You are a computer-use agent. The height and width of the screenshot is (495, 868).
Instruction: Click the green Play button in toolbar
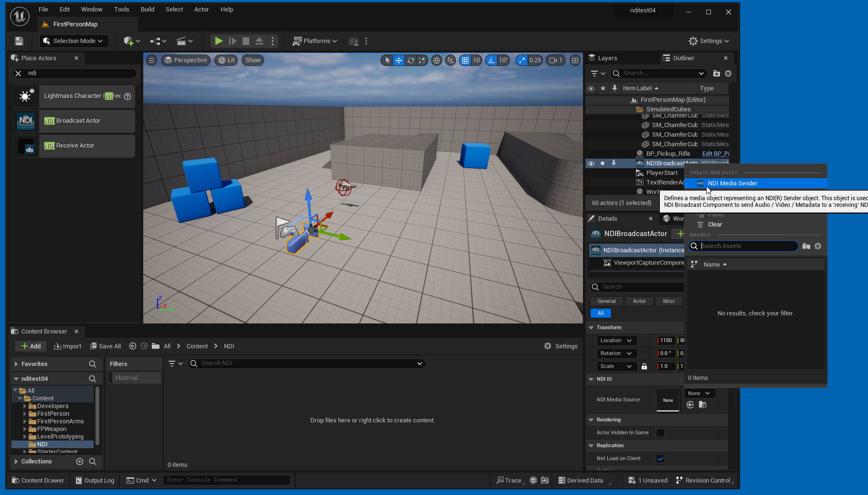point(218,41)
